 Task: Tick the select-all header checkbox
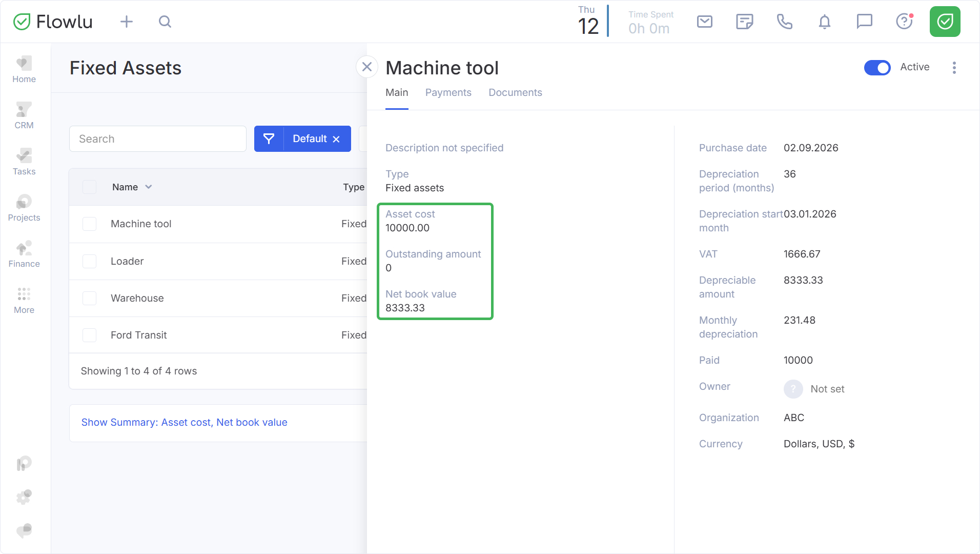pyautogui.click(x=90, y=187)
